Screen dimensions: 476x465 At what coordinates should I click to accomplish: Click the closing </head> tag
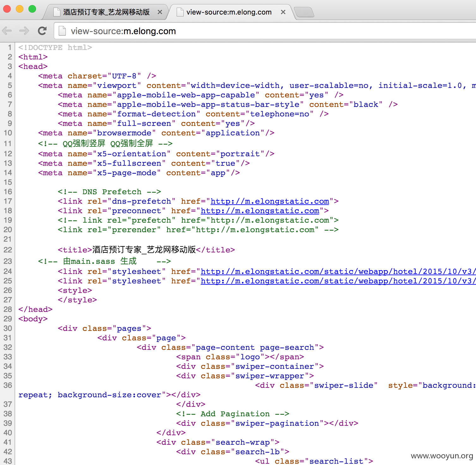[35, 309]
